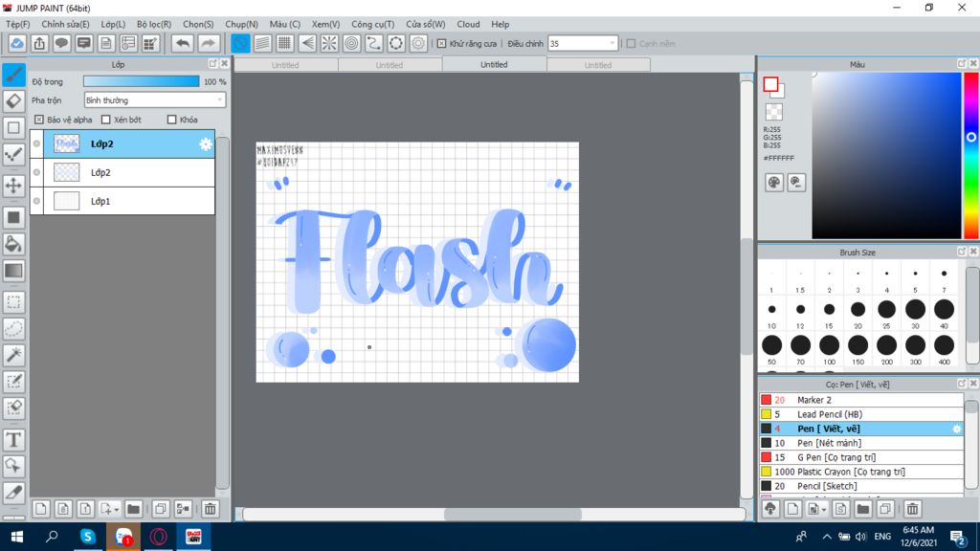The height and width of the screenshot is (551, 980).
Task: Turn off snap with the blue snap-off icon
Action: tap(240, 44)
